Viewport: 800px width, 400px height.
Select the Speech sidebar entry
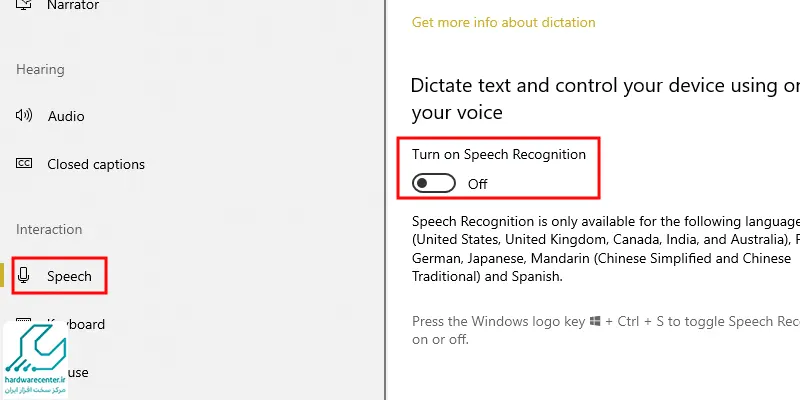point(69,276)
